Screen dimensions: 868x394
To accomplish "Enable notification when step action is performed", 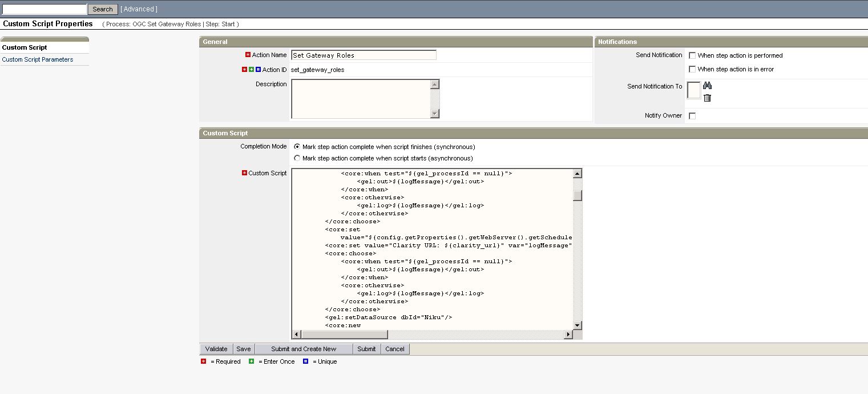I will (x=692, y=56).
